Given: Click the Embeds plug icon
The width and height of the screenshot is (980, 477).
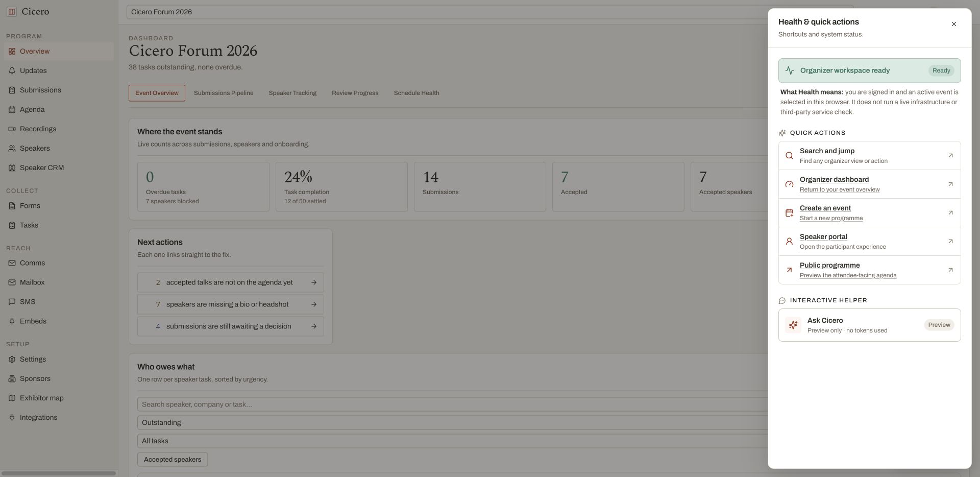Looking at the screenshot, I should pyautogui.click(x=12, y=321).
